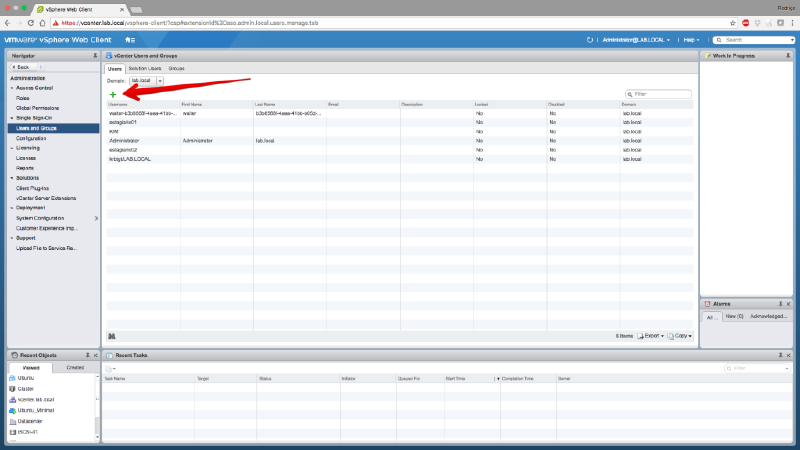The image size is (800, 450).
Task: Open the Domain dropdown
Action: tap(160, 80)
